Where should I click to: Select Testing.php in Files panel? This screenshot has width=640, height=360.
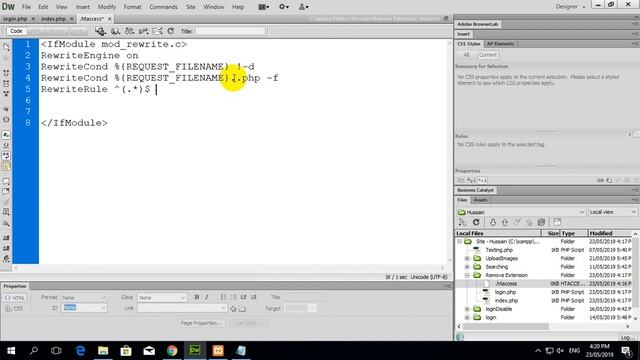coord(499,250)
